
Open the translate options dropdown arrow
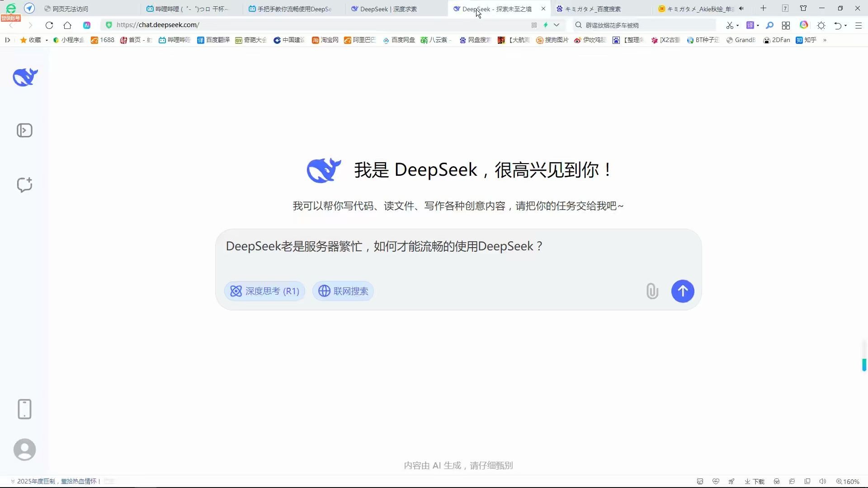(757, 25)
